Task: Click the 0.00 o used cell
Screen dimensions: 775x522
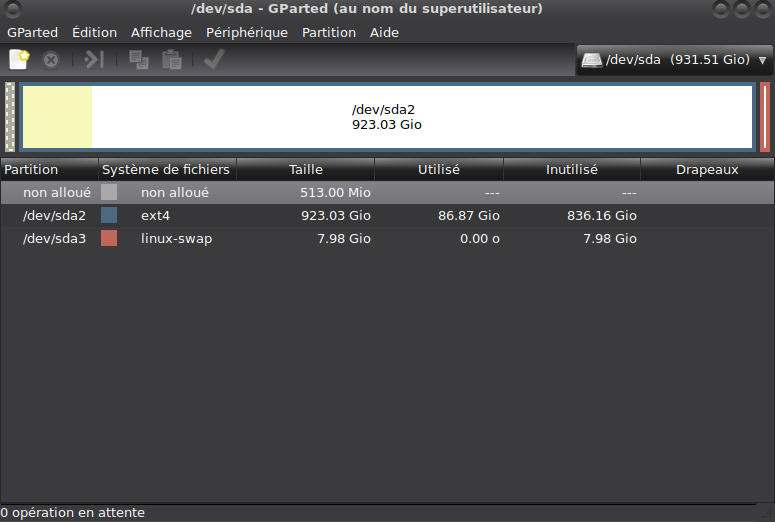Action: [479, 238]
